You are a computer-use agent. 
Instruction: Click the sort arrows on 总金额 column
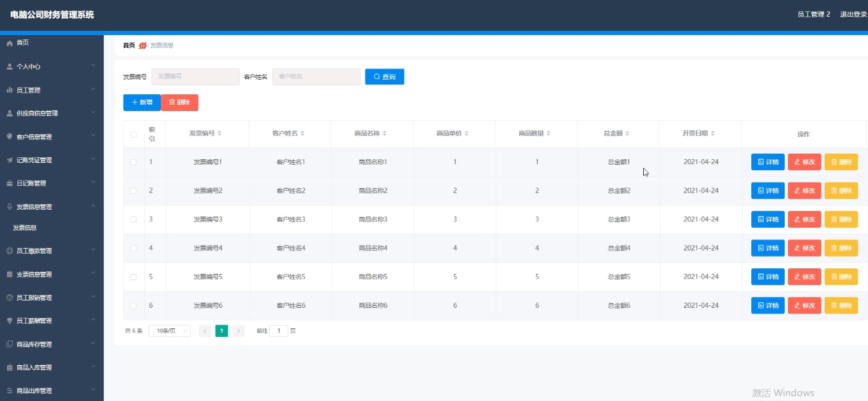pos(627,134)
